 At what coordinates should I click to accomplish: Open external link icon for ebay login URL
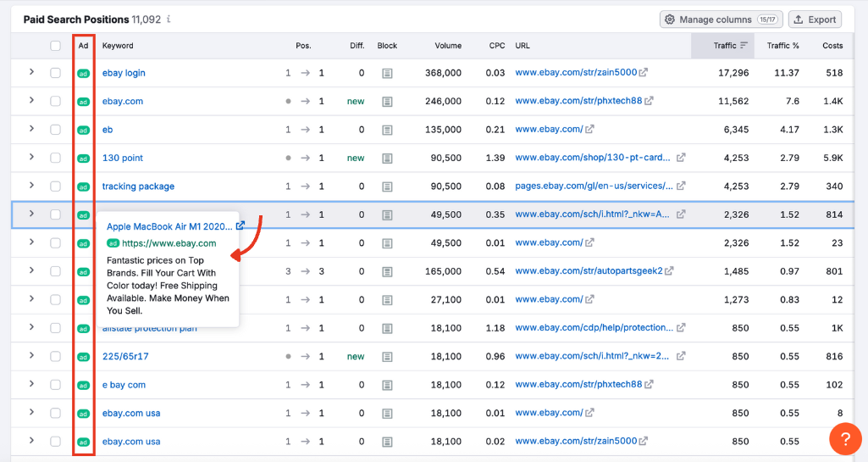(x=644, y=73)
